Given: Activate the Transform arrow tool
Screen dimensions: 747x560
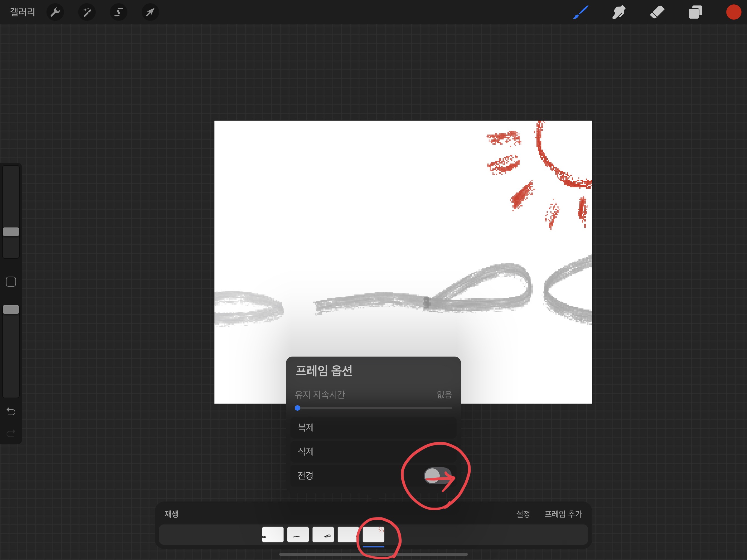Looking at the screenshot, I should (x=150, y=13).
